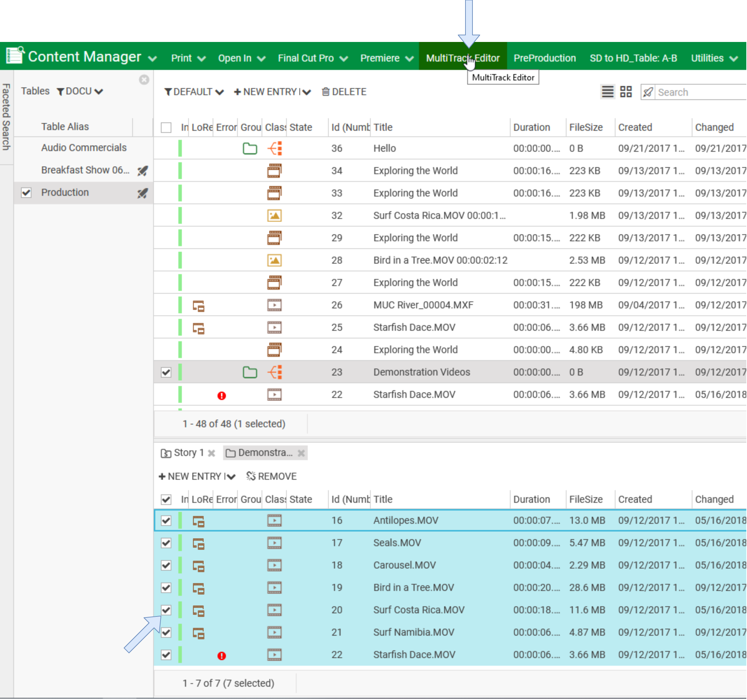Uncheck the Antilopes.MOV row checkbox
This screenshot has width=747, height=700.
pos(166,521)
